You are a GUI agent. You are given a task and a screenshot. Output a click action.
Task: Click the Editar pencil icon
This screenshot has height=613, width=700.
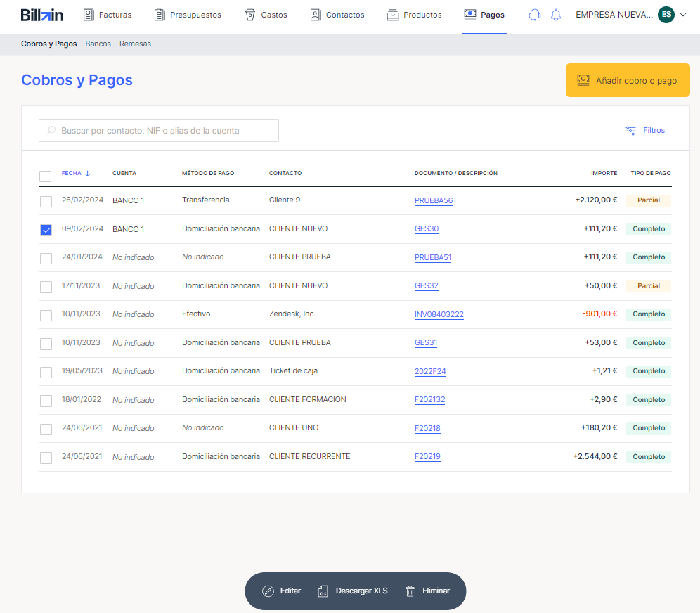click(268, 591)
